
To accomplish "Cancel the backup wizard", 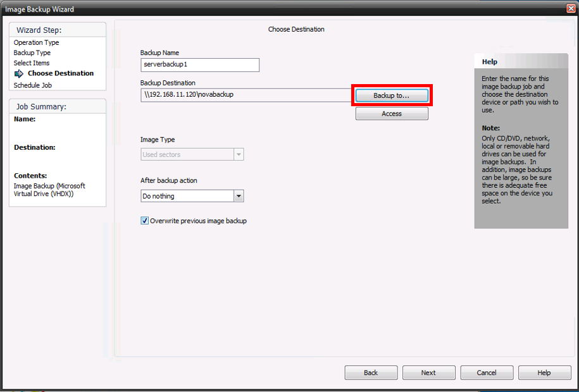I will (x=487, y=372).
